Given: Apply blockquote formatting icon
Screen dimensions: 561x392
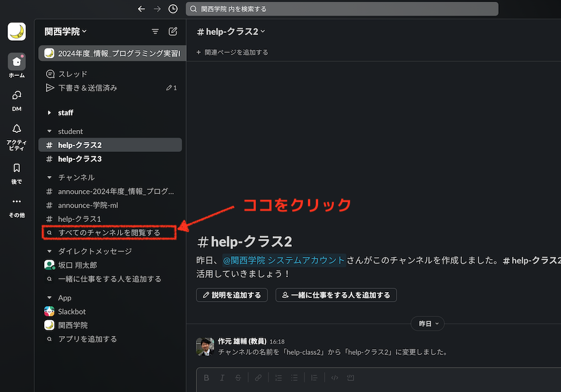Looking at the screenshot, I should click(x=315, y=377).
